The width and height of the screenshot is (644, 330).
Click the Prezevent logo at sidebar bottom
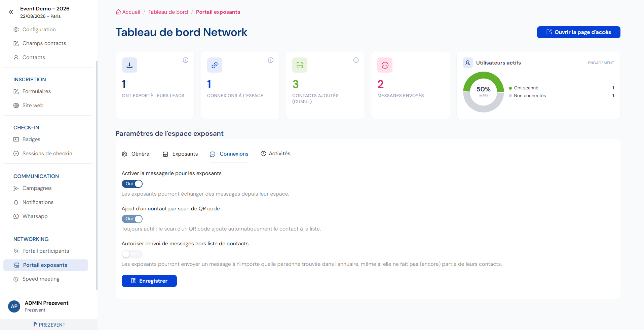[x=49, y=325]
